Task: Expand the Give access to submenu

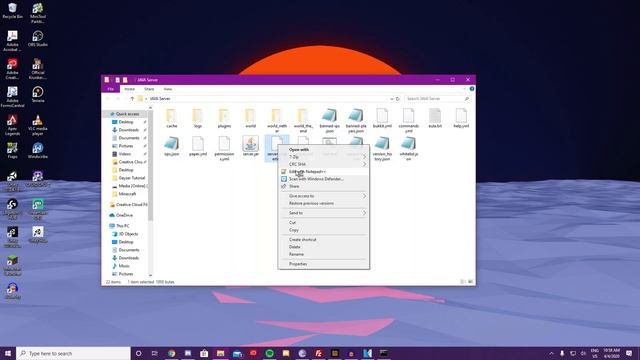Action: [x=324, y=196]
